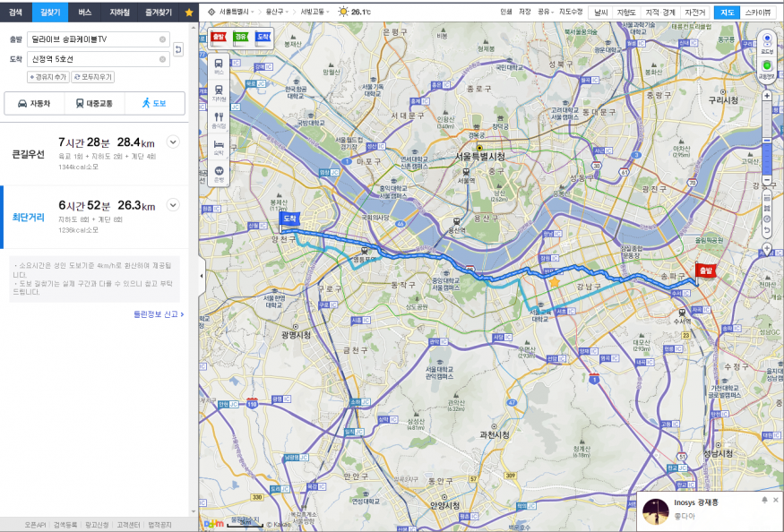Clear the 출발 start field with X icon
784x532 pixels.
click(x=162, y=39)
